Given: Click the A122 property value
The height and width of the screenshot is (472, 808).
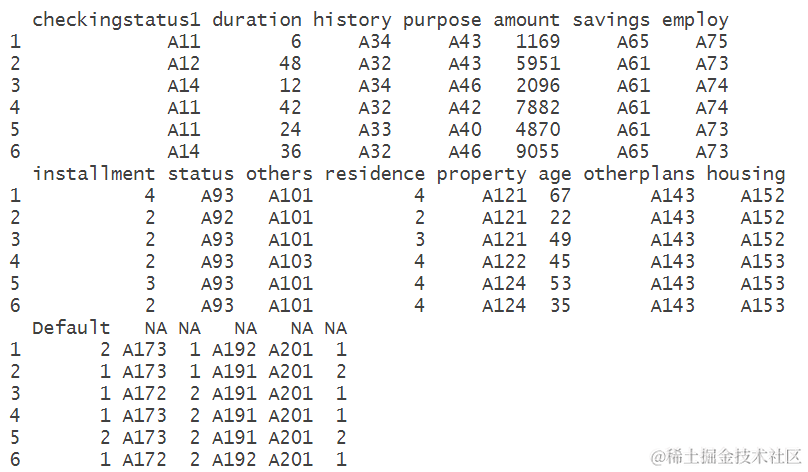Looking at the screenshot, I should [x=504, y=261].
